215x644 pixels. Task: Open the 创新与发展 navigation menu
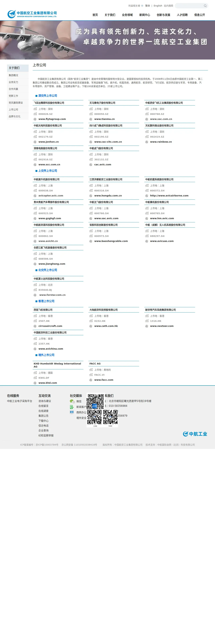coord(163,15)
